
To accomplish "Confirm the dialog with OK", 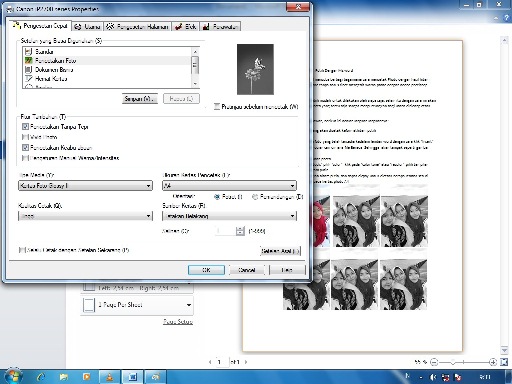I will pos(206,270).
